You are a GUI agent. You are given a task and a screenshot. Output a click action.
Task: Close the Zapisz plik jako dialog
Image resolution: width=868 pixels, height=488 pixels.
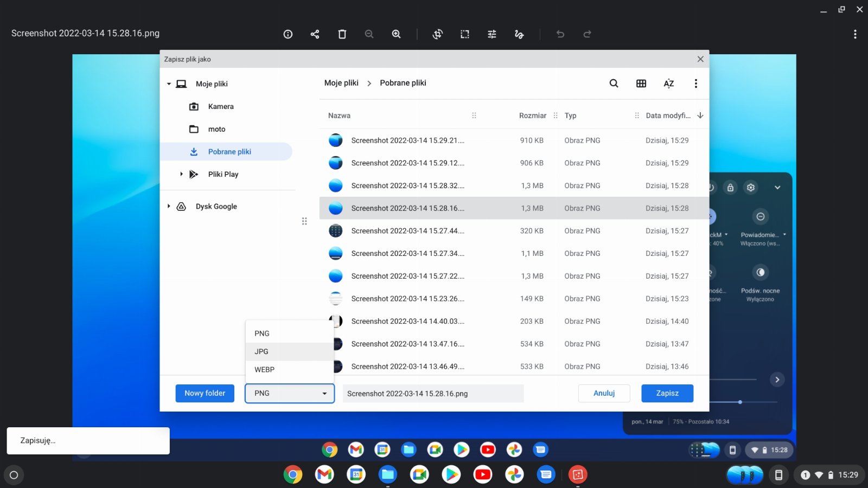click(x=700, y=59)
